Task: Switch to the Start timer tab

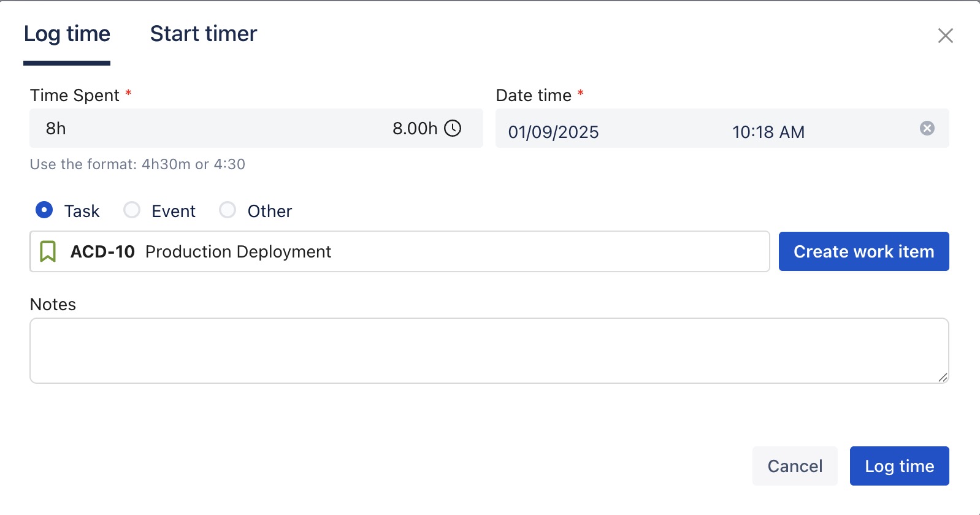Action: [204, 34]
